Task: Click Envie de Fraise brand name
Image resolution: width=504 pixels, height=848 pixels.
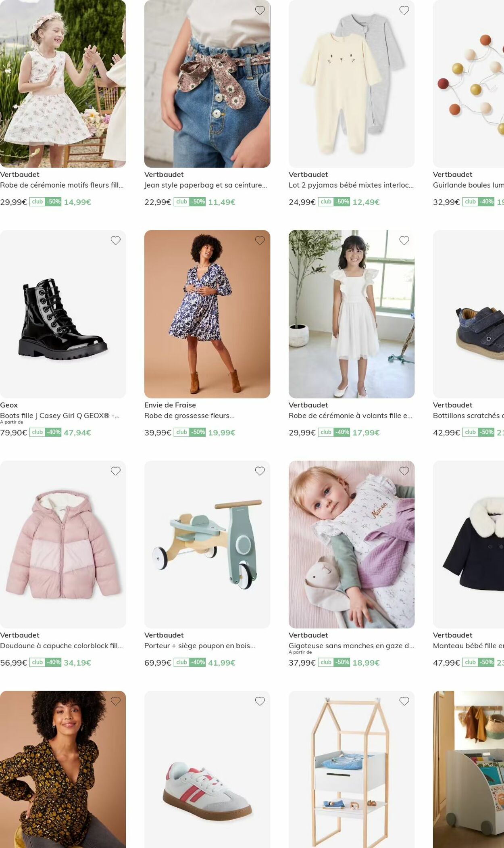Action: tap(170, 405)
